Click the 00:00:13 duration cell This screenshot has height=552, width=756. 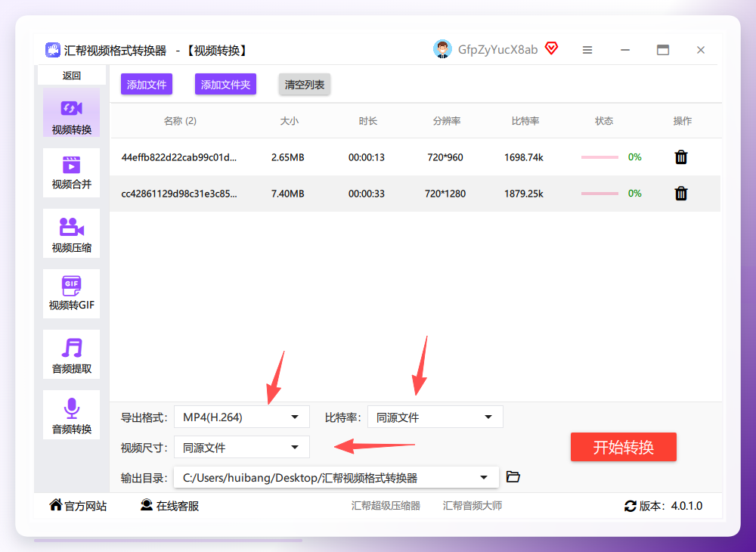(367, 157)
